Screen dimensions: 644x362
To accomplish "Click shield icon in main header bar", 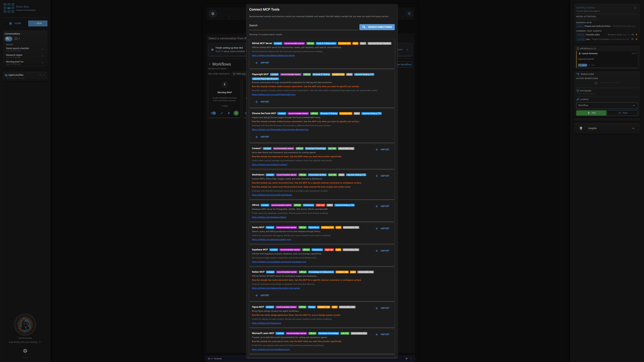I will 409,14.
